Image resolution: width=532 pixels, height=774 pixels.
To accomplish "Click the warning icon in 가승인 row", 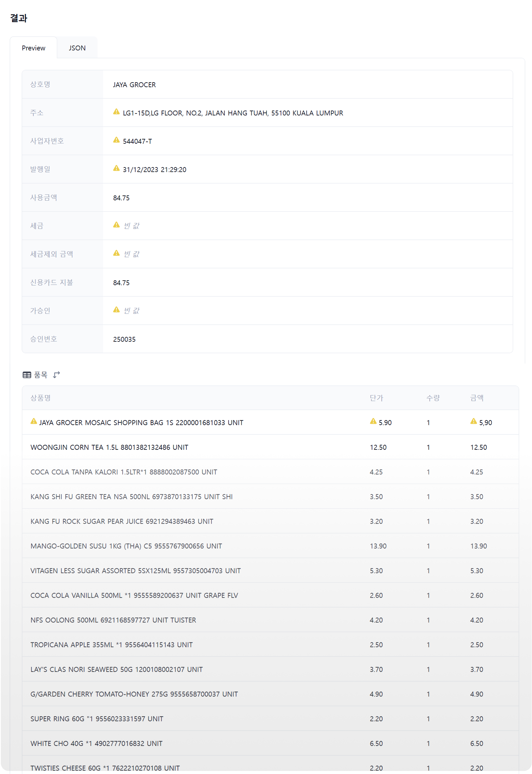I will pos(116,310).
